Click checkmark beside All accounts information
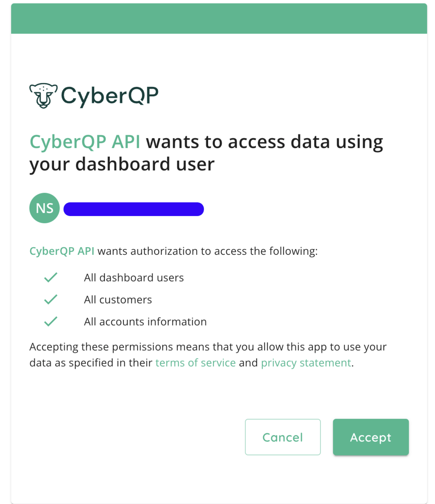The image size is (435, 504). coord(51,321)
